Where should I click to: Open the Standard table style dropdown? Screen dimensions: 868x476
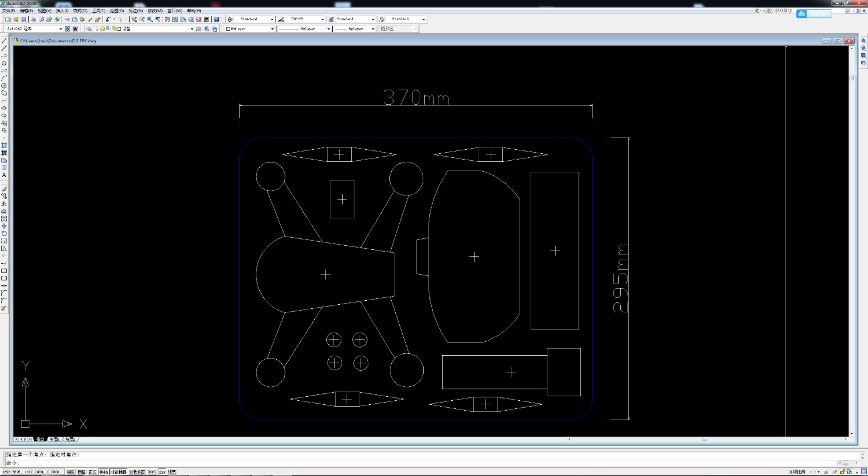(355, 19)
